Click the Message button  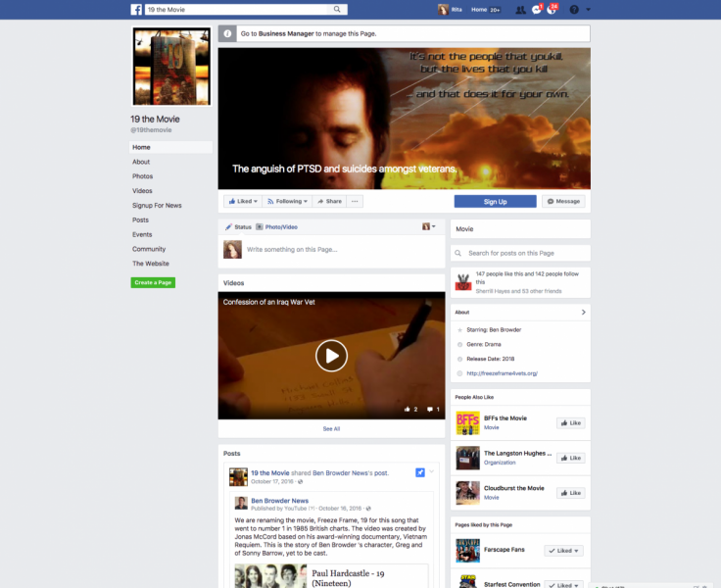click(563, 202)
